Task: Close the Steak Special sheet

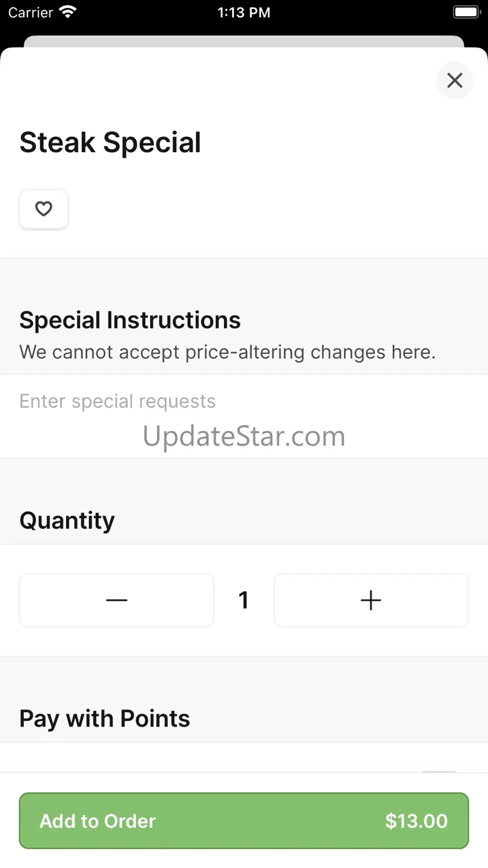Action: click(x=455, y=80)
